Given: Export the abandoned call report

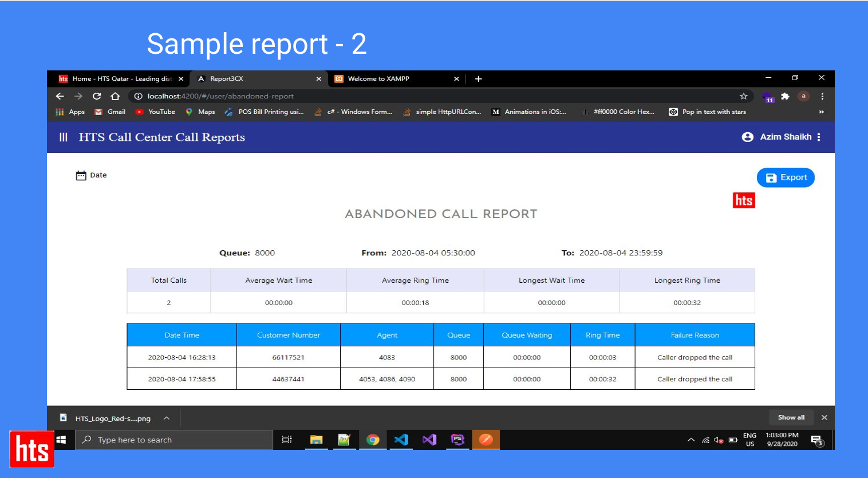Looking at the screenshot, I should tap(785, 177).
